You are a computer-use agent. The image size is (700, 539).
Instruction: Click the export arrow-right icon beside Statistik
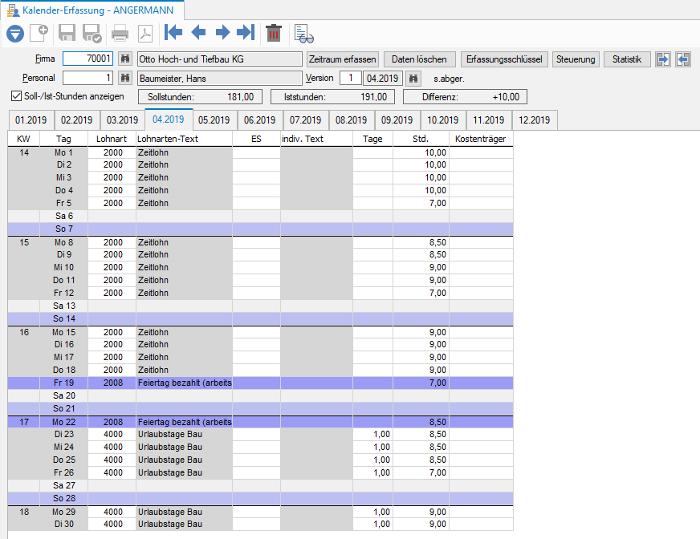pyautogui.click(x=663, y=59)
